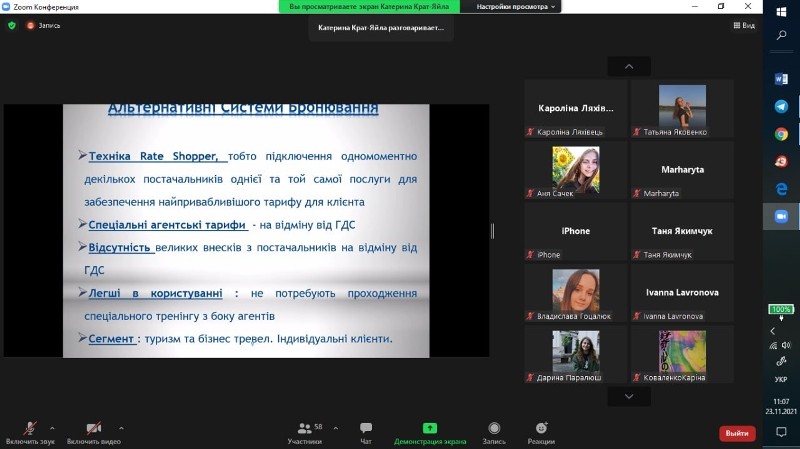Click the Відсутність underlined word on slide
800x449 pixels.
(x=119, y=247)
